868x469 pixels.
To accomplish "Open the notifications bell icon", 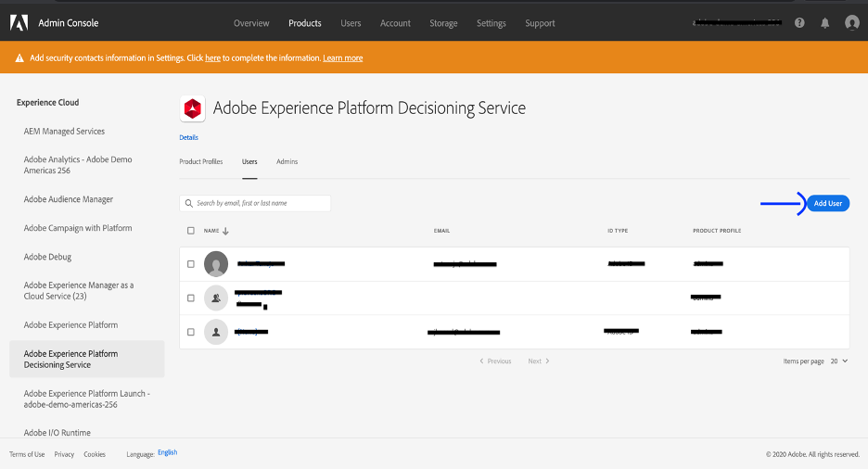I will point(825,23).
